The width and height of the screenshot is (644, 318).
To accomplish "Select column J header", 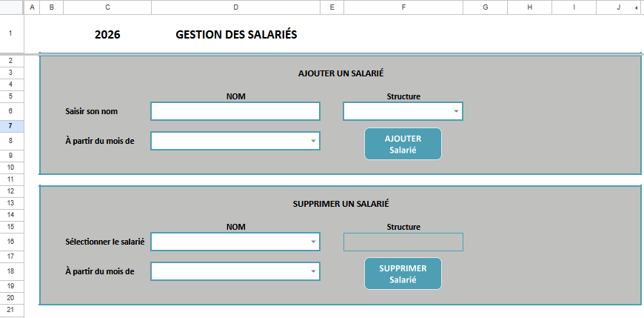I will pos(618,7).
